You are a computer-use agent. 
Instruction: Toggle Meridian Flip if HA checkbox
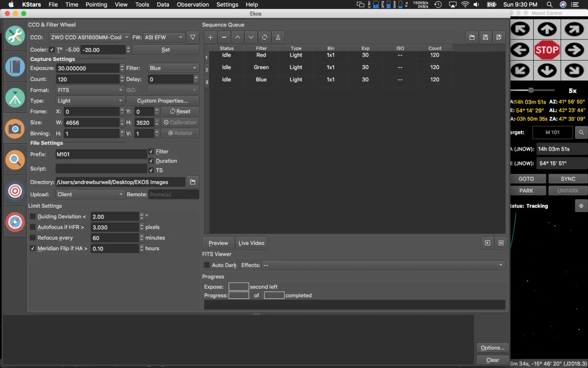33,248
